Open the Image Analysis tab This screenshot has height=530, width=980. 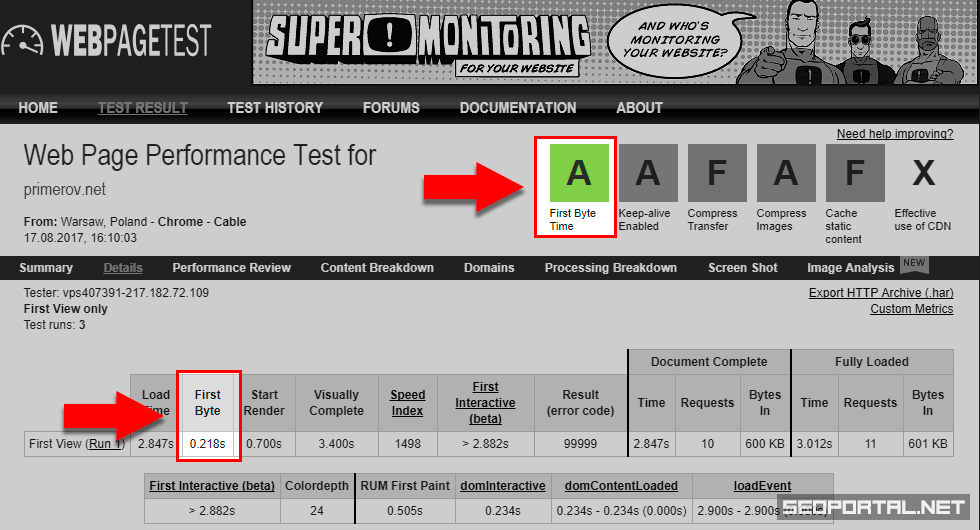click(x=850, y=268)
